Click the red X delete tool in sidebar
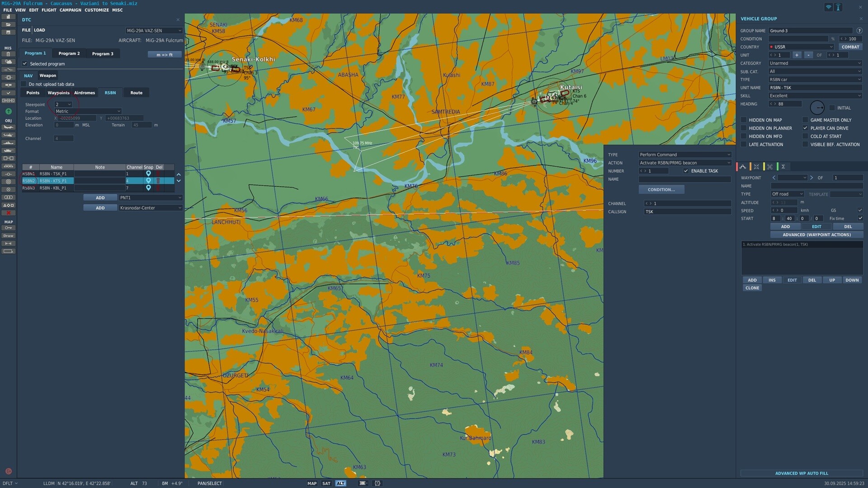 tap(8, 213)
